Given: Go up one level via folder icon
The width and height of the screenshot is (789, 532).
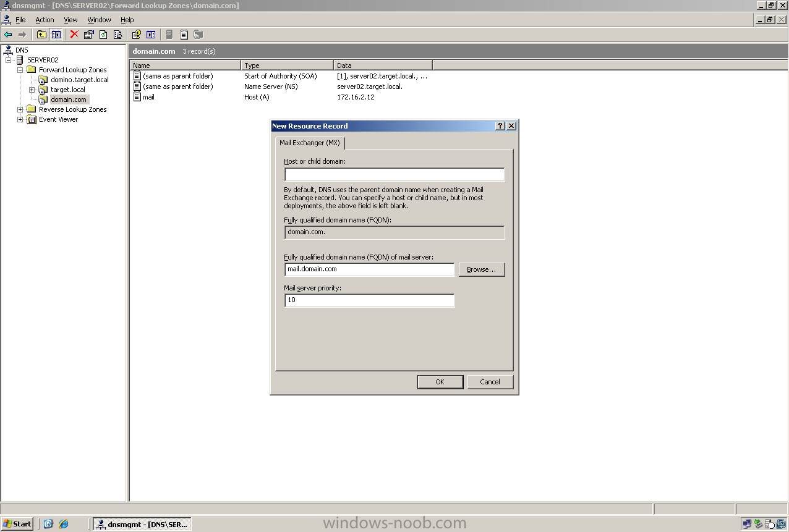Looking at the screenshot, I should (x=41, y=35).
